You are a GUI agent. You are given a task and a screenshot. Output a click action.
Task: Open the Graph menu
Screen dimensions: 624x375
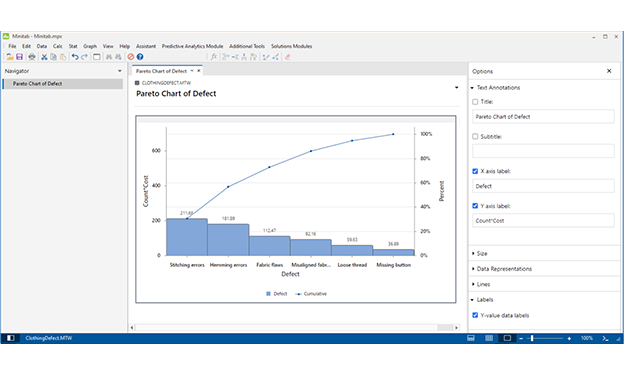click(90, 46)
